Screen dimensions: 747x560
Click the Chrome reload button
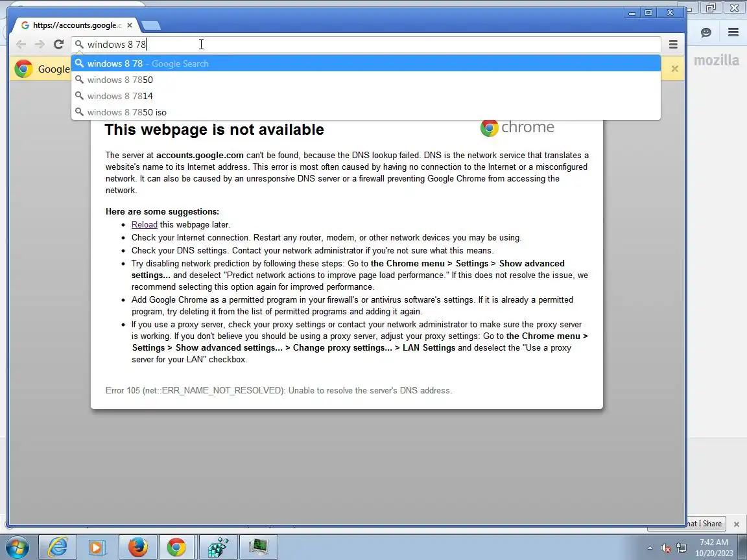tap(58, 44)
